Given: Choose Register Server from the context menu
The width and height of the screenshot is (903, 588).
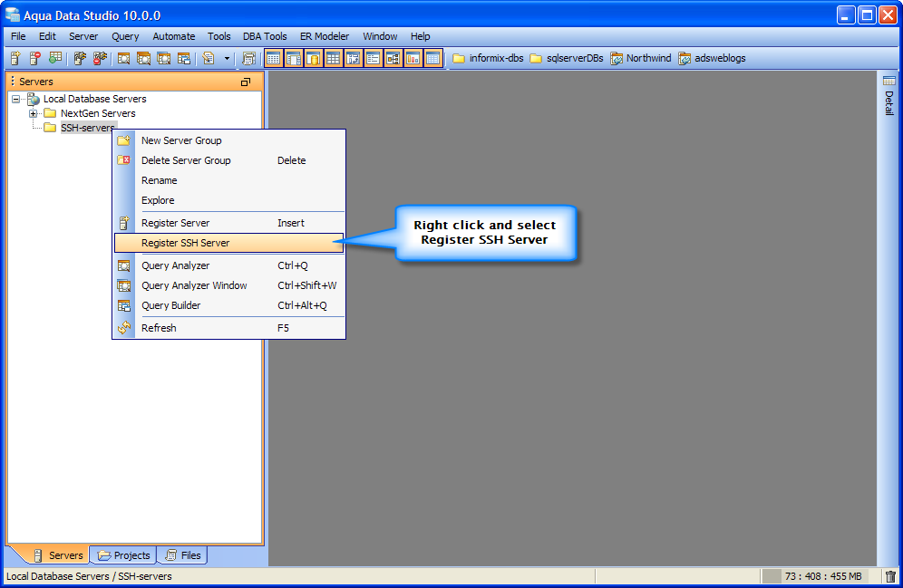Looking at the screenshot, I should click(229, 223).
